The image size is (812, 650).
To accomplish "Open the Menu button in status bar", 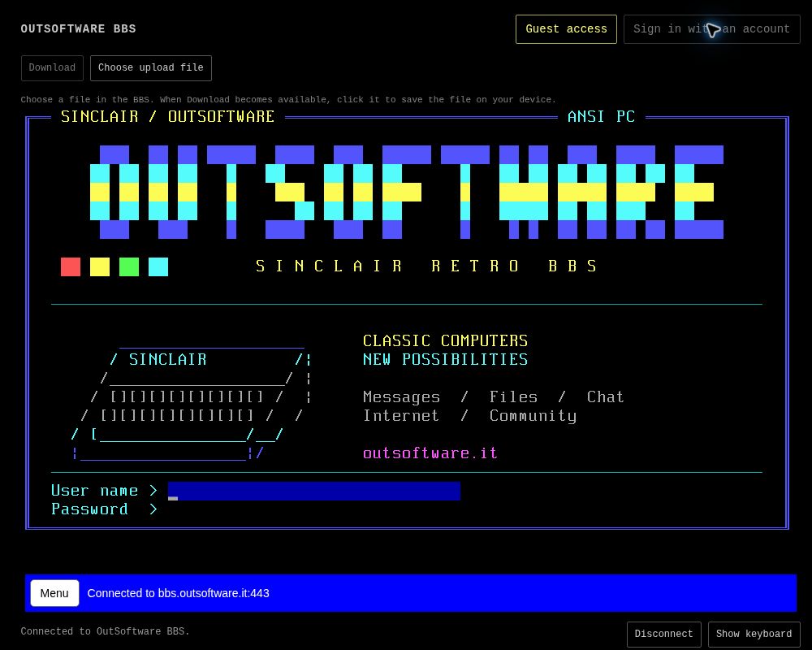I will coord(54,593).
